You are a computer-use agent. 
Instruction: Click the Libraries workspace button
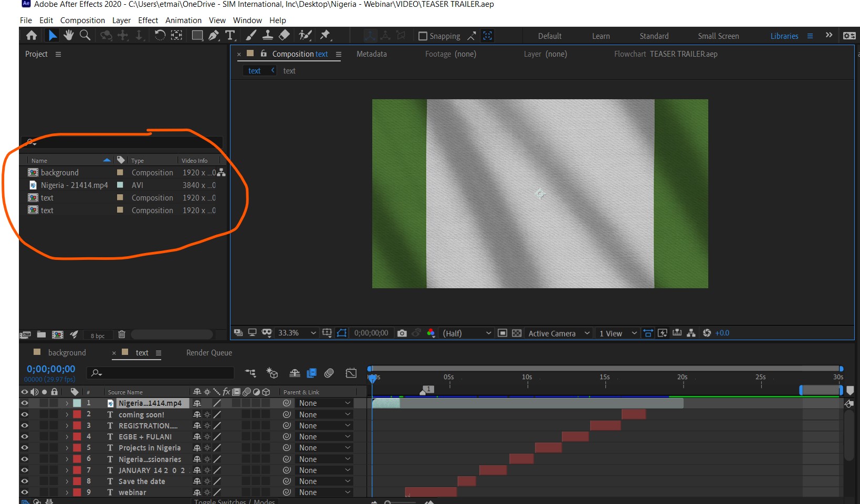click(784, 36)
